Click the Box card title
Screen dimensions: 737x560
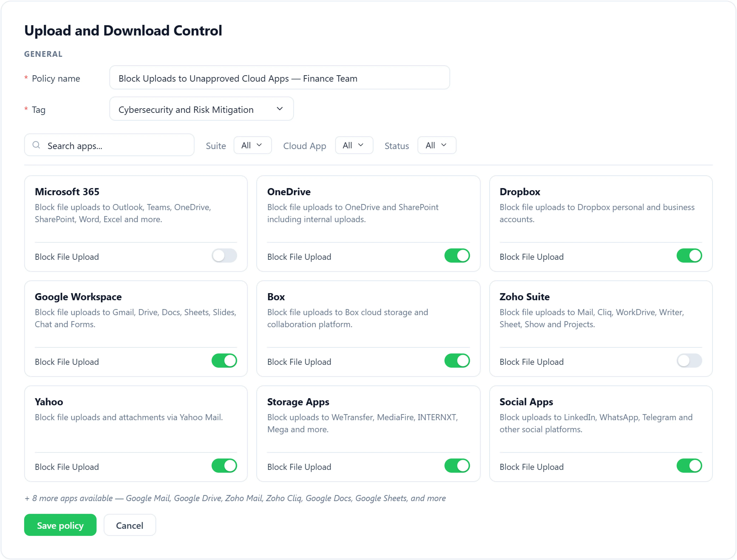click(276, 297)
